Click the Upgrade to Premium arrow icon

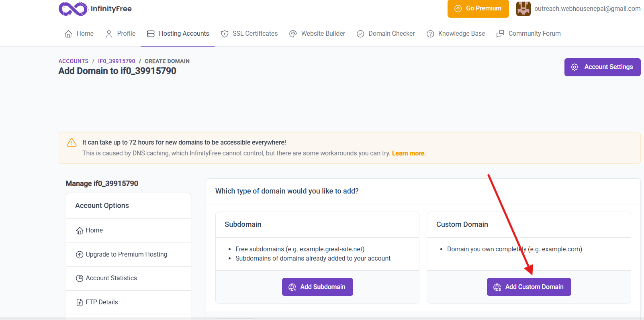[80, 255]
